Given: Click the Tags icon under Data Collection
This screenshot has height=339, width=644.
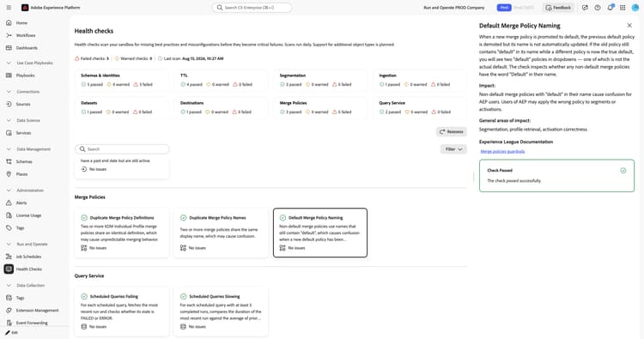Looking at the screenshot, I should click(9, 298).
